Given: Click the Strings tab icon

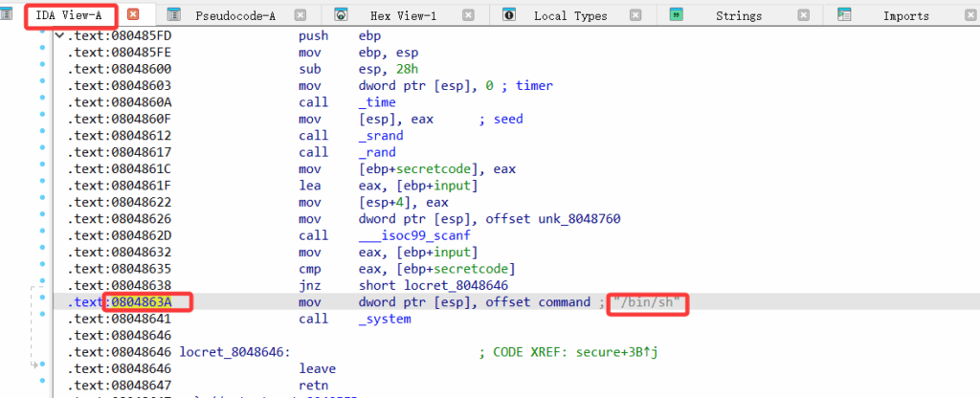Looking at the screenshot, I should [676, 15].
